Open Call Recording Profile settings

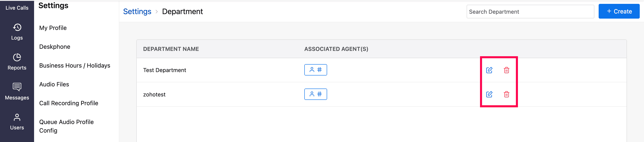click(69, 103)
